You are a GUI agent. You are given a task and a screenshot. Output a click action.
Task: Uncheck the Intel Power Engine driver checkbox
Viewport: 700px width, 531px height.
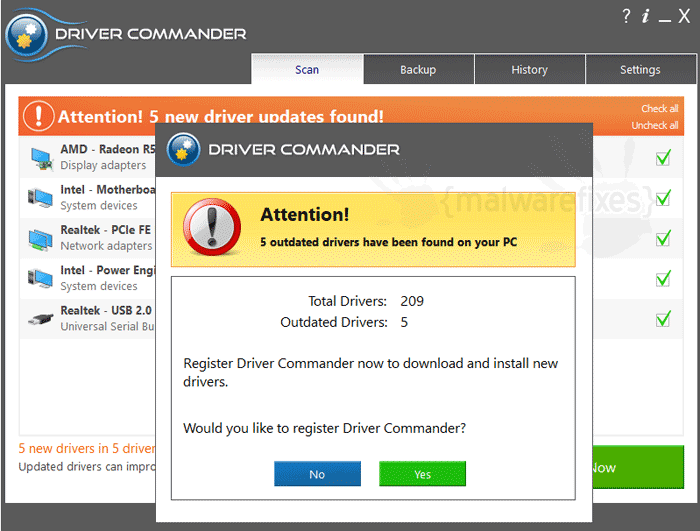(663, 278)
